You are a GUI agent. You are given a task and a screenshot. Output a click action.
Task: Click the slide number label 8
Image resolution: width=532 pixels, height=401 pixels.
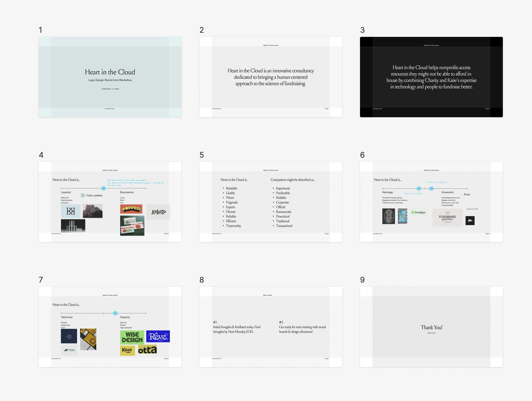pyautogui.click(x=202, y=280)
